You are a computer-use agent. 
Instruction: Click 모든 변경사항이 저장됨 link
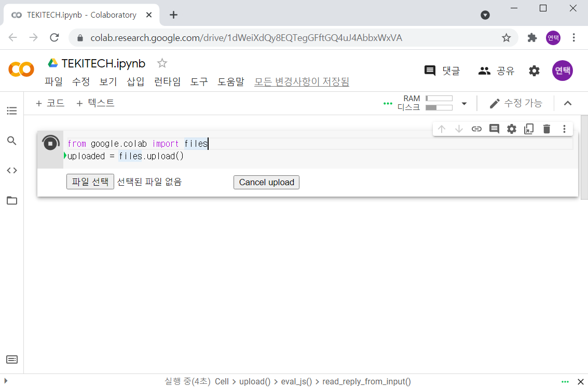[x=302, y=81]
